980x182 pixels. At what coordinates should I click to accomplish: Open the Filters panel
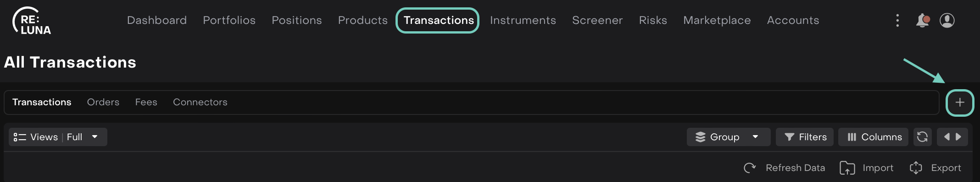[x=806, y=137]
